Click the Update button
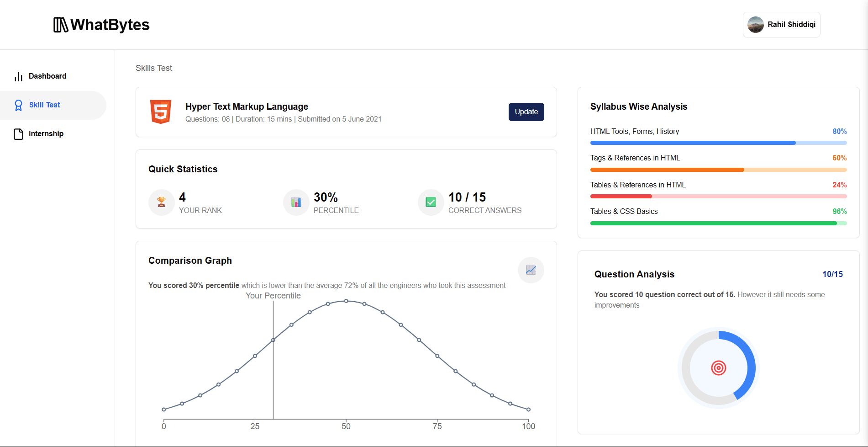 pyautogui.click(x=526, y=112)
